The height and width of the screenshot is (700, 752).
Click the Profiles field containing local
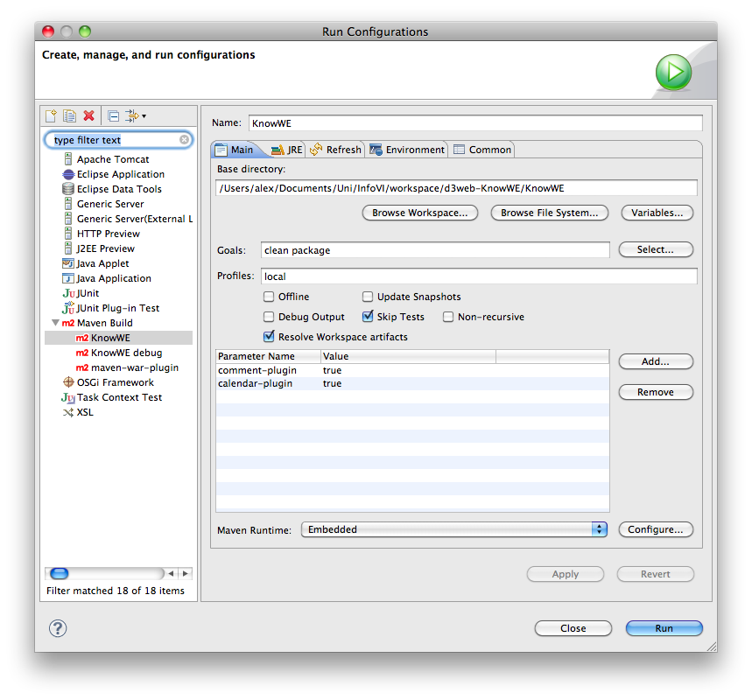pos(479,276)
